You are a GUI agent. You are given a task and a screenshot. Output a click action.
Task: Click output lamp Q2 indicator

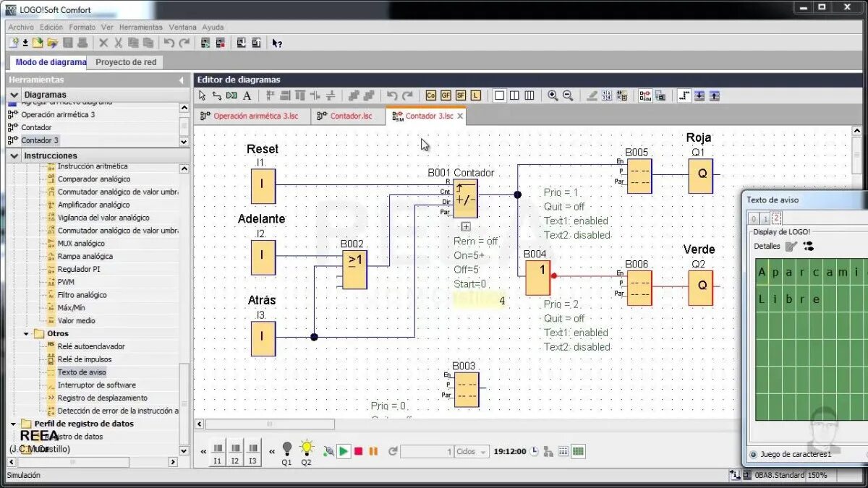coord(306,453)
